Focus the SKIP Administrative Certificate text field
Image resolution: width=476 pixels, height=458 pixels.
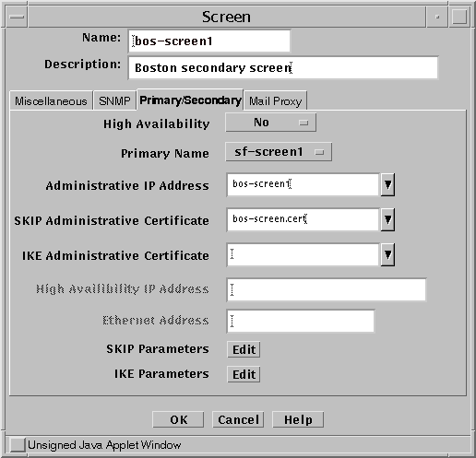coord(303,219)
